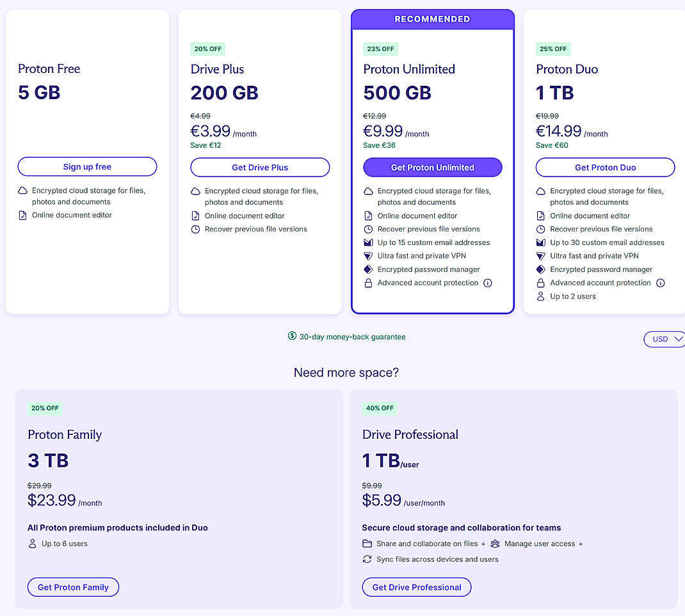Click Get Proton Unlimited button
Screen dimensions: 685x616
click(433, 168)
